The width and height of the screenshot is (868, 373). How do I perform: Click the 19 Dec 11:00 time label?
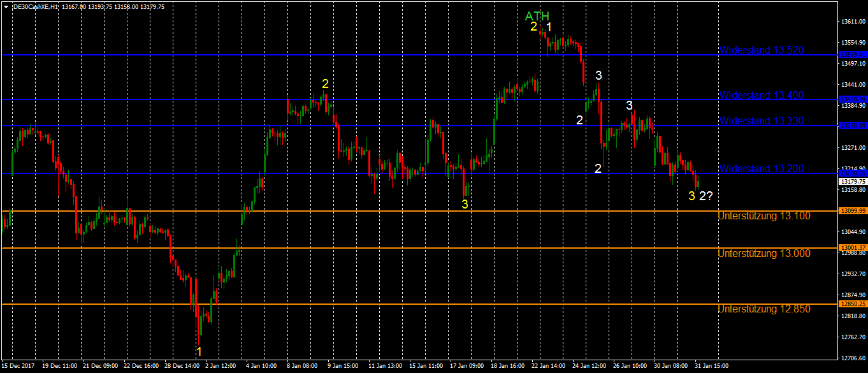coord(60,367)
